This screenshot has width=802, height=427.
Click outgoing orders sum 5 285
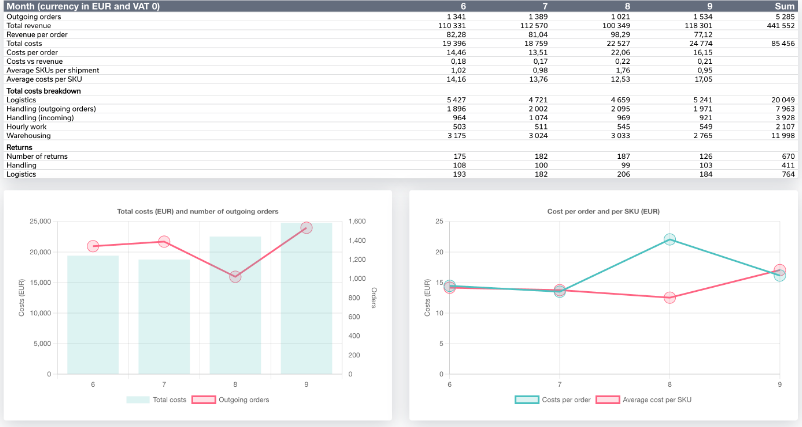tap(785, 16)
